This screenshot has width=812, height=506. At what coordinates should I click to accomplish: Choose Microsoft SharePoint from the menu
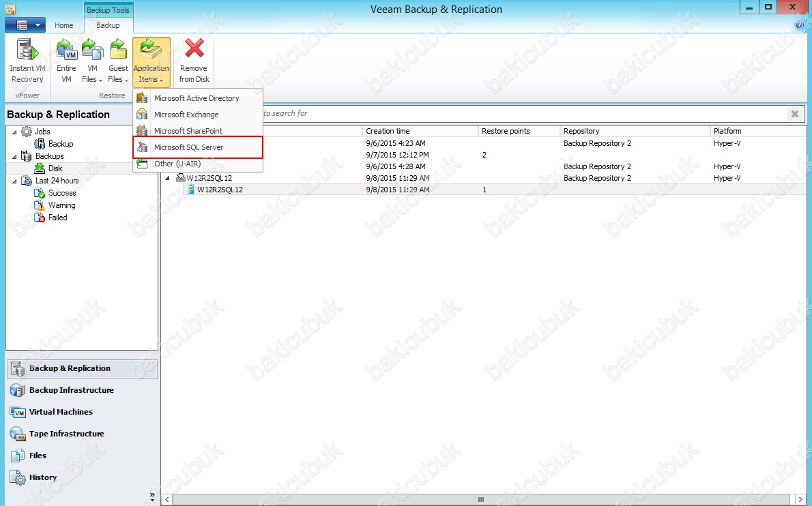pos(198,131)
